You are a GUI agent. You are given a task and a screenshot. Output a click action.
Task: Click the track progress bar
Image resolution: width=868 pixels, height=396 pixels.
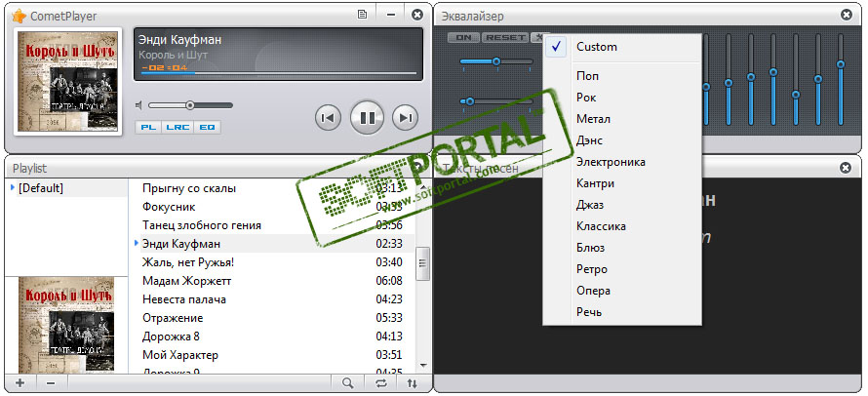coord(279,72)
